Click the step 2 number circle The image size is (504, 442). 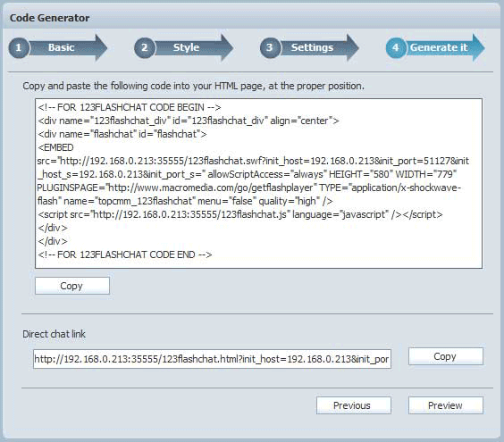pyautogui.click(x=145, y=48)
